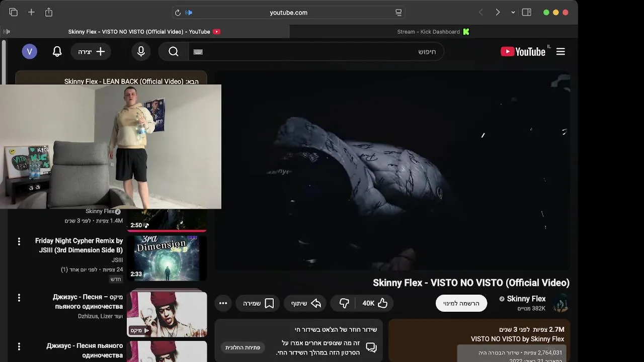Open Skinny Flex channel avatar

[560, 303]
